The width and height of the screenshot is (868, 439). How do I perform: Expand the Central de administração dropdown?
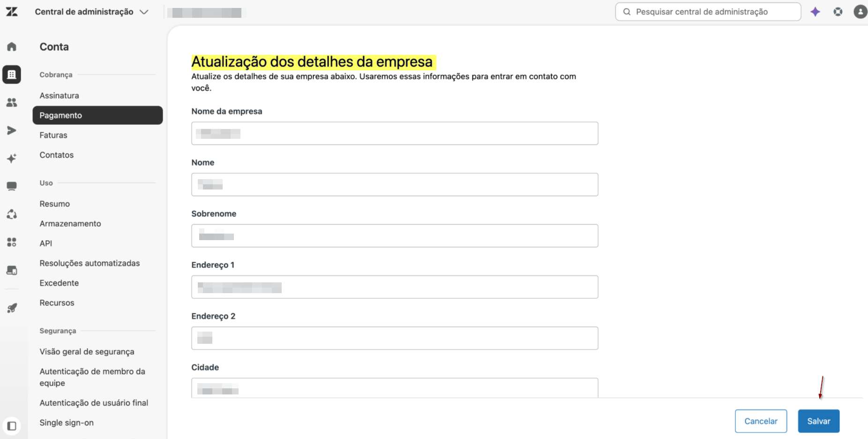pos(91,12)
